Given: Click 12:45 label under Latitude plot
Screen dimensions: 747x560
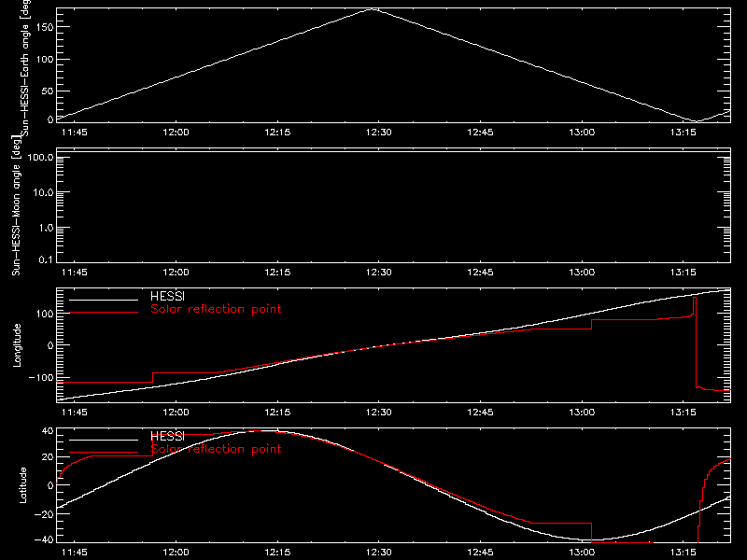Looking at the screenshot, I should point(480,553).
